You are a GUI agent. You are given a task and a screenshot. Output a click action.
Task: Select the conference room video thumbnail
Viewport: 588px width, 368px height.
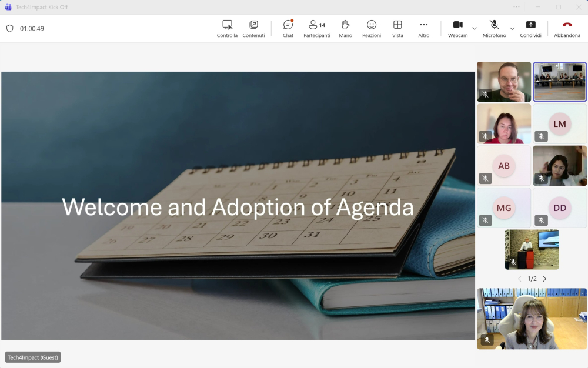tap(559, 82)
